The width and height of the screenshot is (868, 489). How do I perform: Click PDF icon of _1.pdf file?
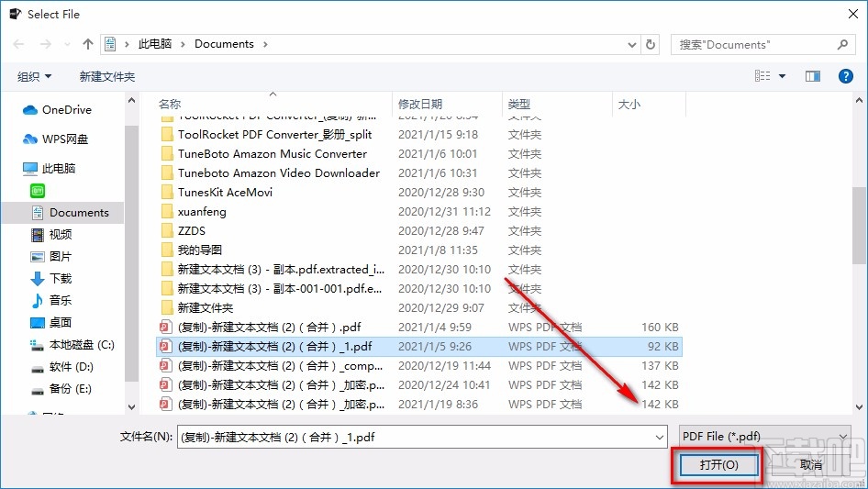click(x=165, y=347)
